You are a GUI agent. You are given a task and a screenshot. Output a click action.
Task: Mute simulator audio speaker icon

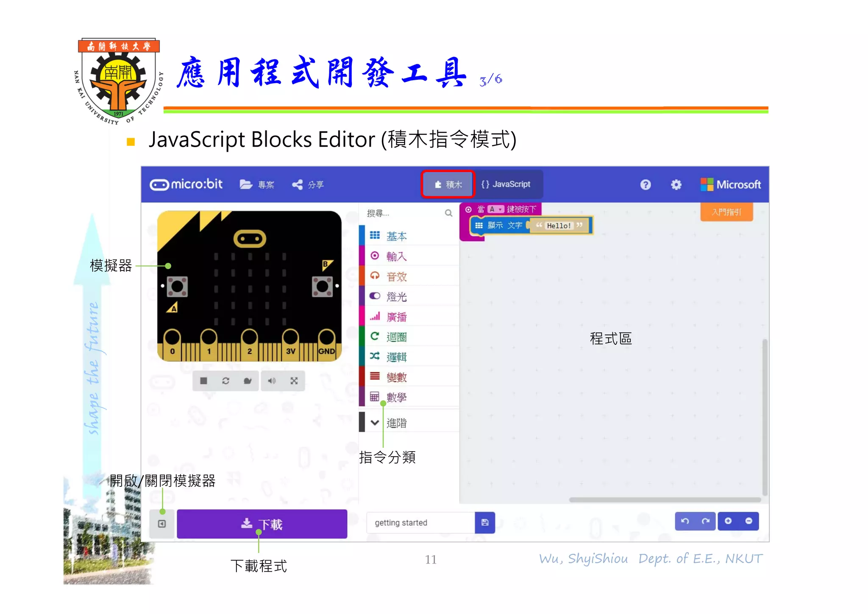pyautogui.click(x=272, y=381)
